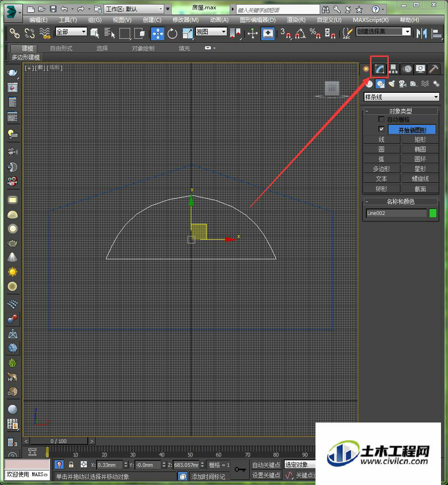Click the green object color swatch

point(433,213)
